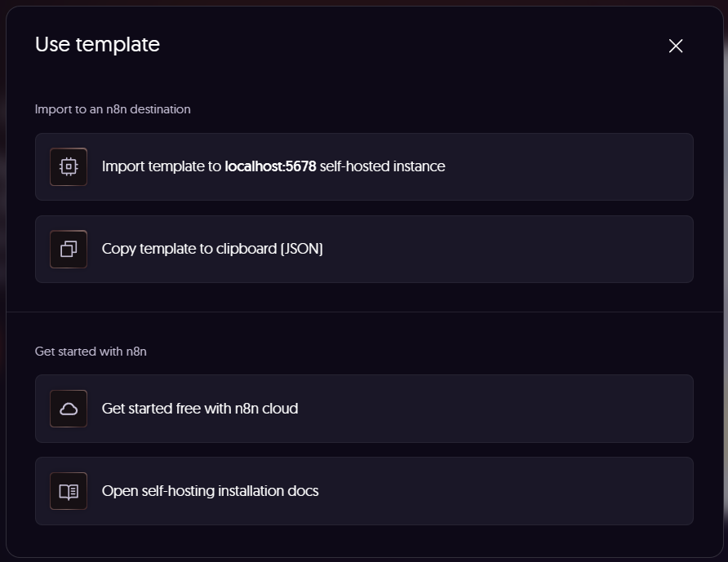Click the "Use template" dialog heading
This screenshot has height=562, width=728.
97,44
